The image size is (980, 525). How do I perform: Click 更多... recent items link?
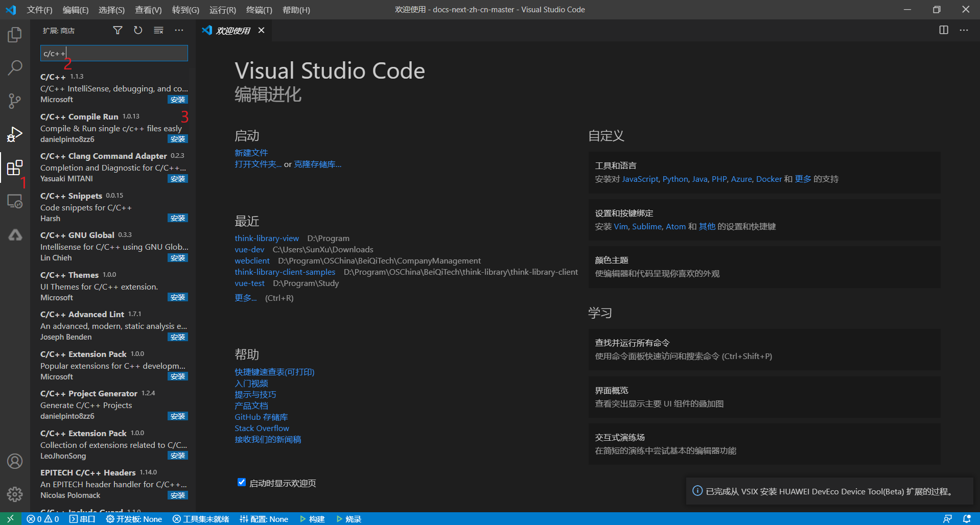pyautogui.click(x=245, y=298)
